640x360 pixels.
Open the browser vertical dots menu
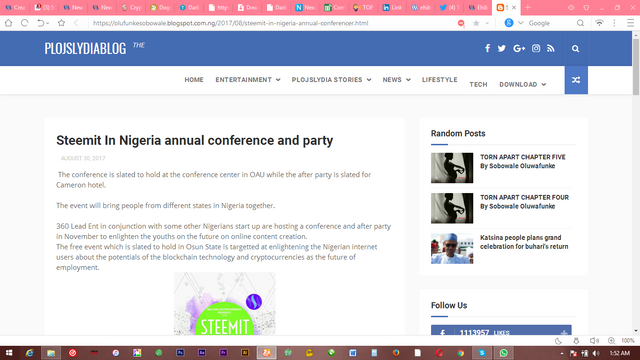(x=614, y=23)
